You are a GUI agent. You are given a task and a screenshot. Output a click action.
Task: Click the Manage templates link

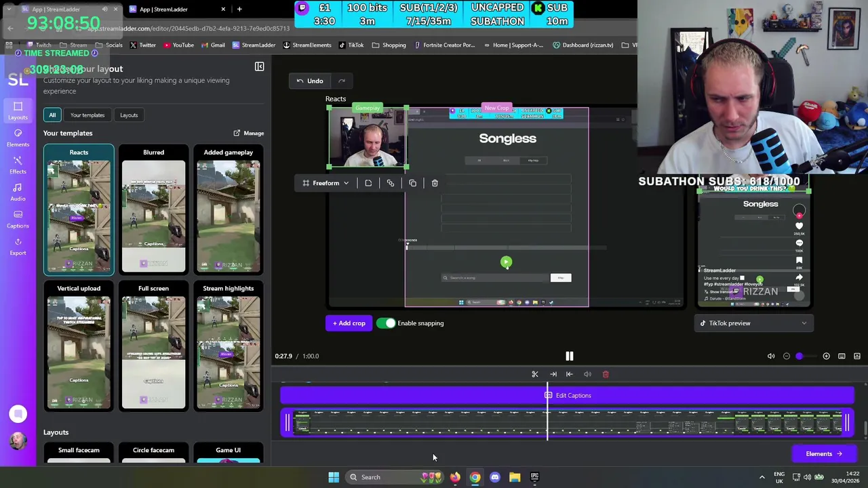point(249,134)
